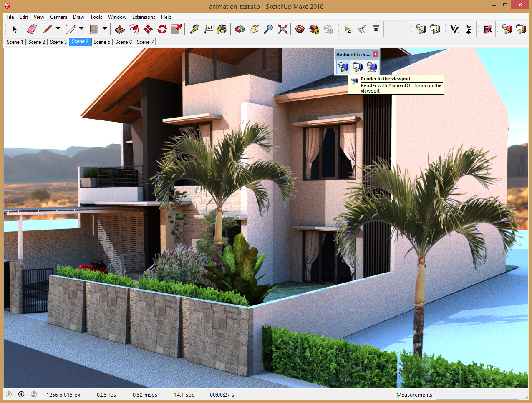The image size is (532, 403).
Task: Open the Edit menu
Action: coord(24,17)
